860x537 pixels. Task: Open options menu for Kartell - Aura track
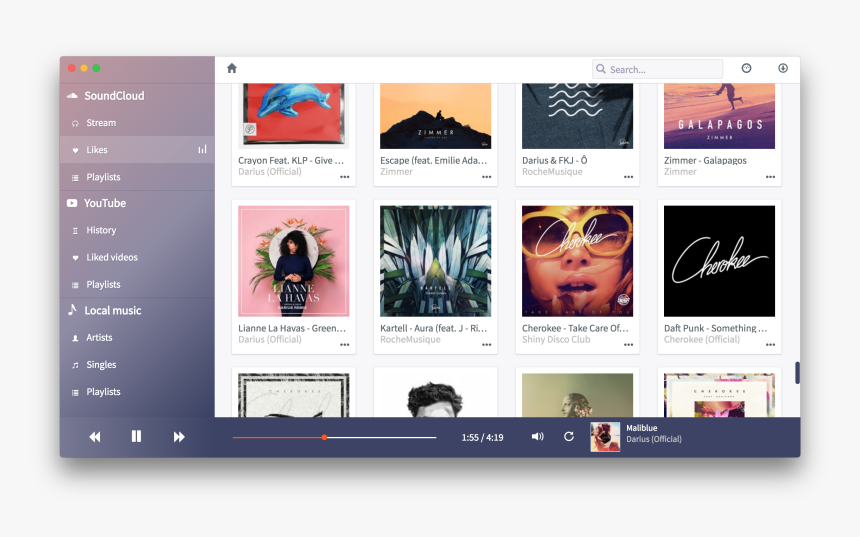[486, 345]
